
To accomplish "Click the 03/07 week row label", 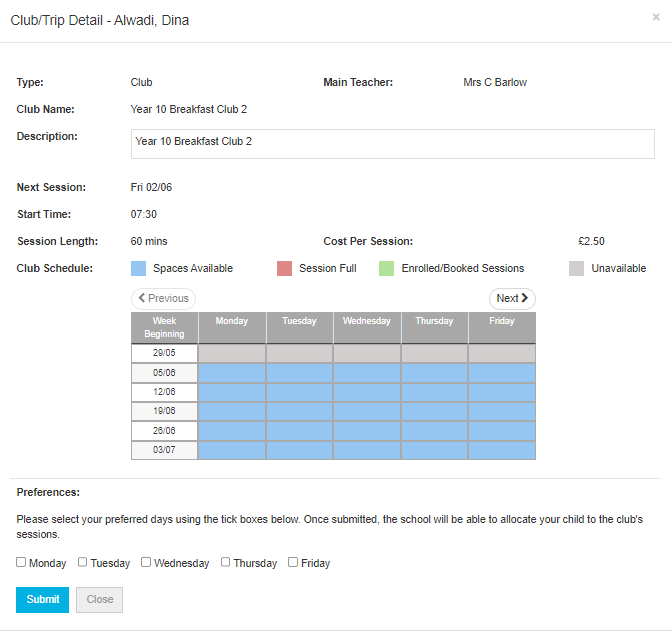I will coord(164,450).
